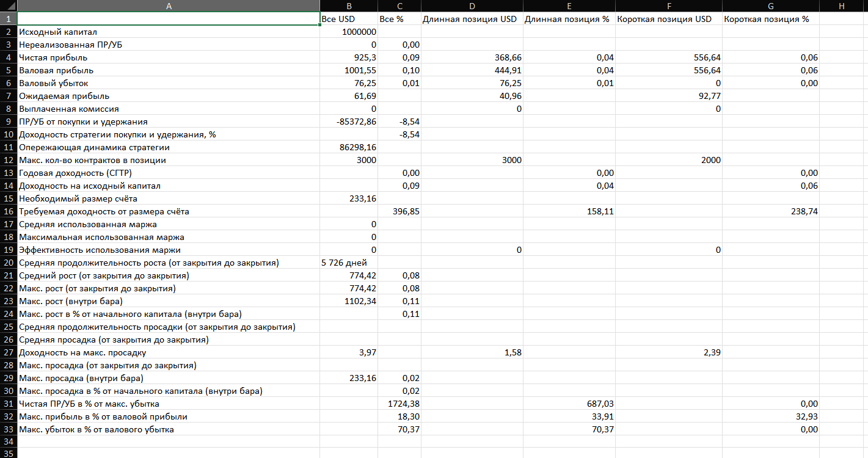Select 'Макс. кол-во контрактов в позиции' cell
Viewport: 868px width, 458px height.
169,160
